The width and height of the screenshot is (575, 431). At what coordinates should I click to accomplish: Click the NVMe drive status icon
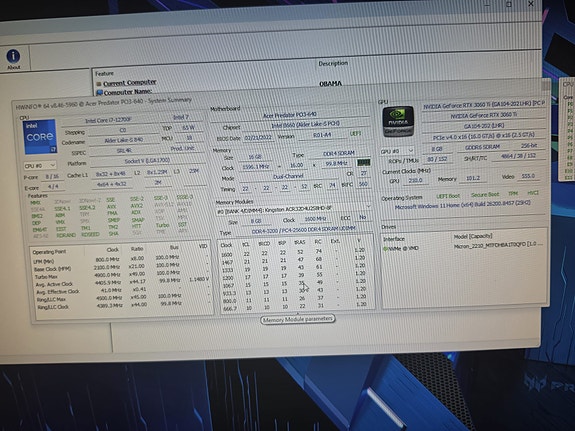click(385, 249)
